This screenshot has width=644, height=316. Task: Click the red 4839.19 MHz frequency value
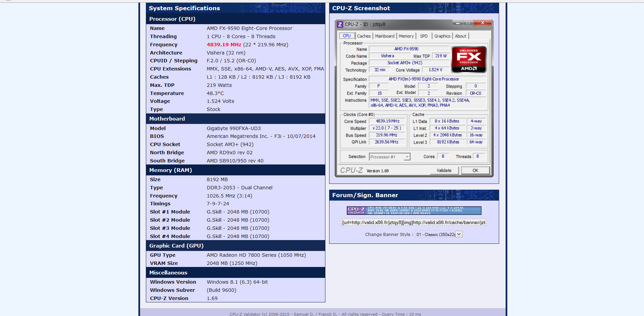pyautogui.click(x=224, y=45)
